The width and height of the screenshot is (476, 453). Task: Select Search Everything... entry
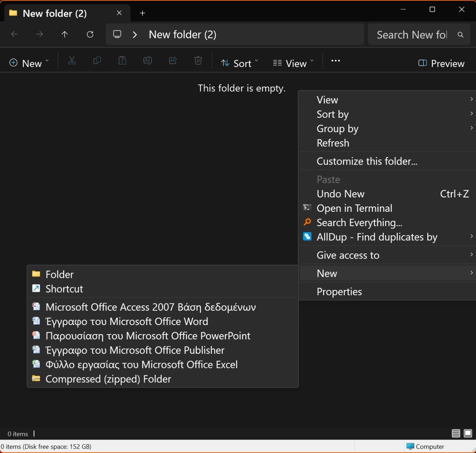pos(388,222)
